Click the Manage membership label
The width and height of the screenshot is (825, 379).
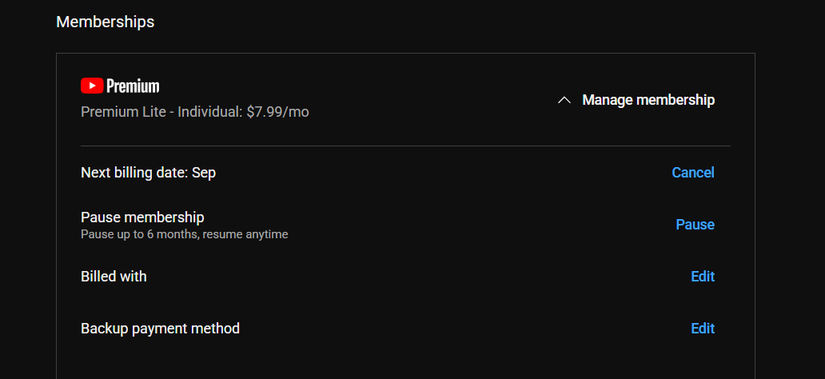tap(648, 100)
